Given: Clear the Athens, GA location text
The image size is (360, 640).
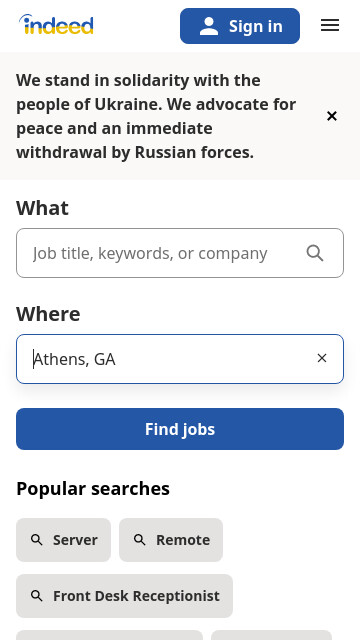Looking at the screenshot, I should (x=322, y=358).
